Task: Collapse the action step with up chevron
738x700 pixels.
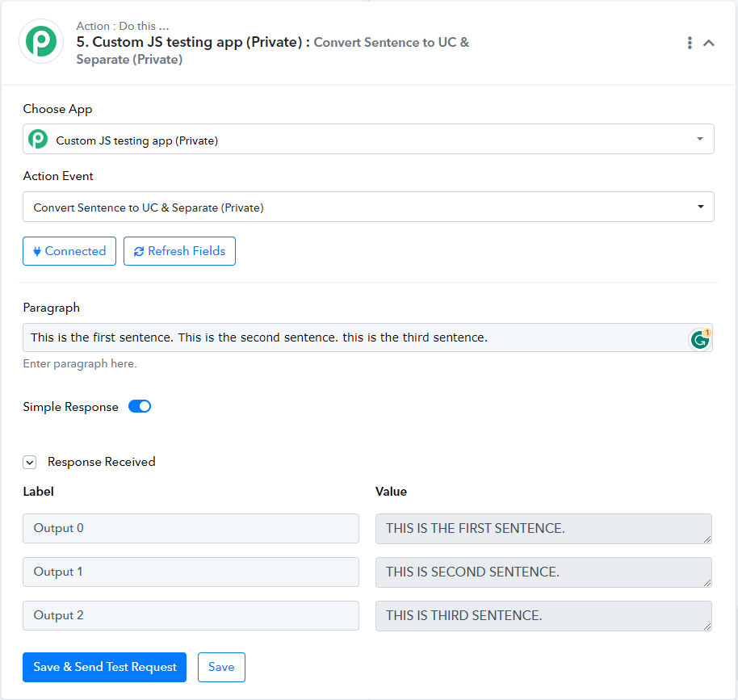Action: [x=709, y=43]
